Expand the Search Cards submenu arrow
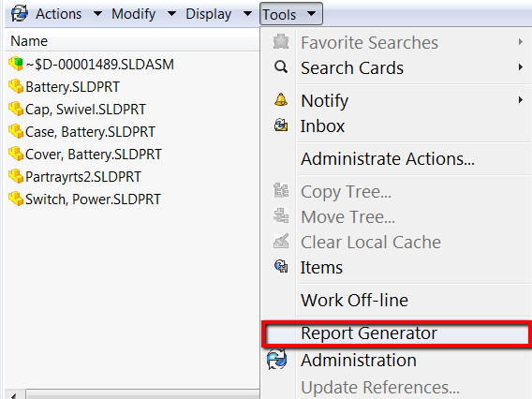 [521, 67]
